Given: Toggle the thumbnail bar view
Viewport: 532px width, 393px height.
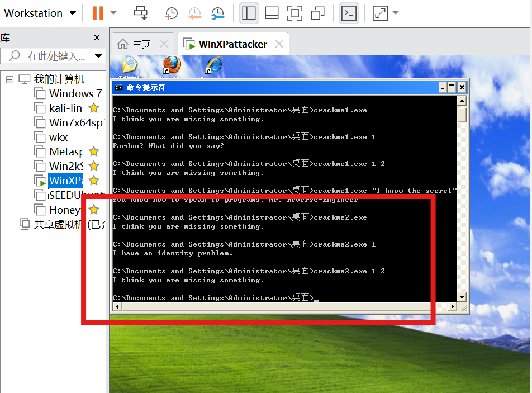Looking at the screenshot, I should click(272, 13).
